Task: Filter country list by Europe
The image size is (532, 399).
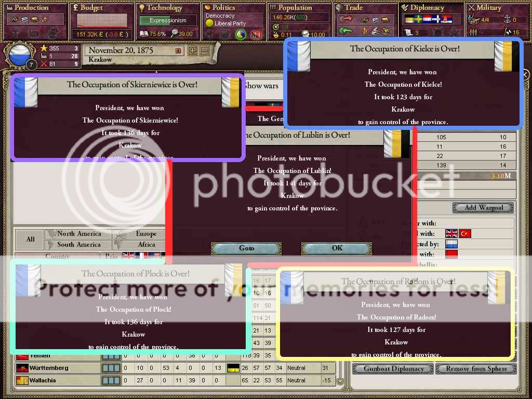Action: 146,234
